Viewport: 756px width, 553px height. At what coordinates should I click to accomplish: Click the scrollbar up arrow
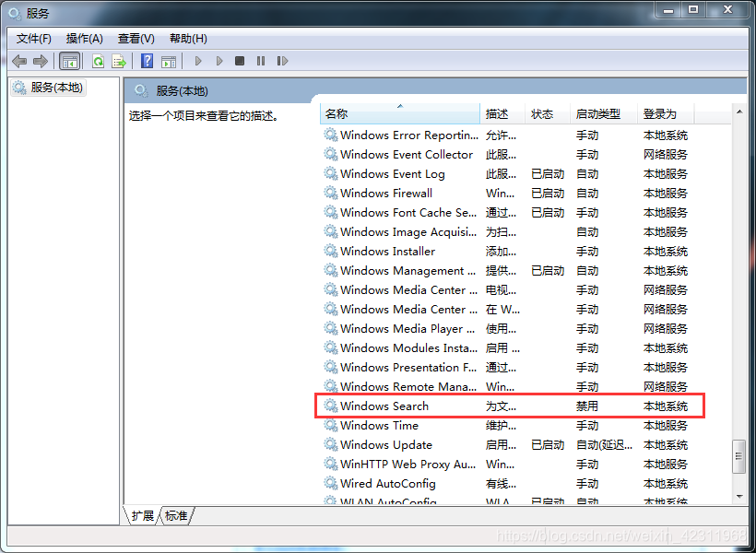pyautogui.click(x=739, y=112)
